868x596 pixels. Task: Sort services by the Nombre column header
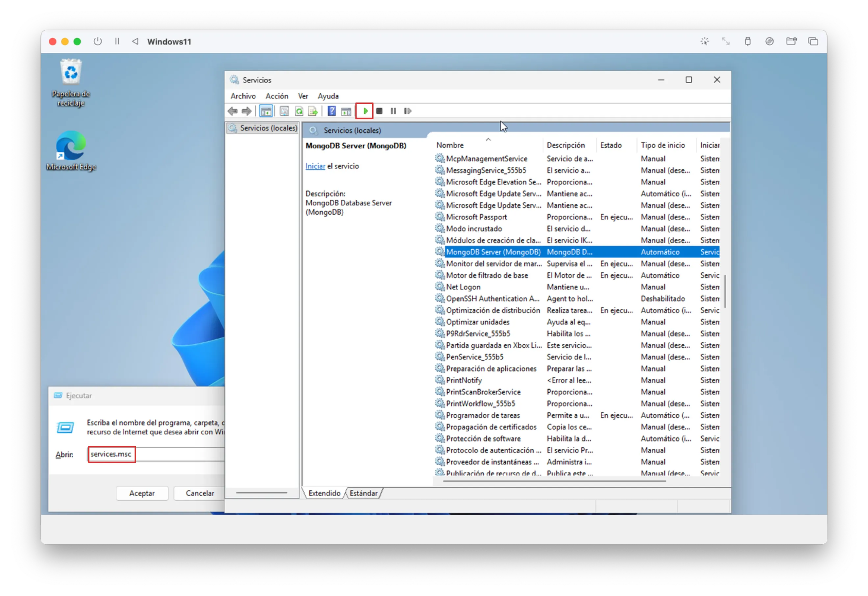tap(450, 145)
